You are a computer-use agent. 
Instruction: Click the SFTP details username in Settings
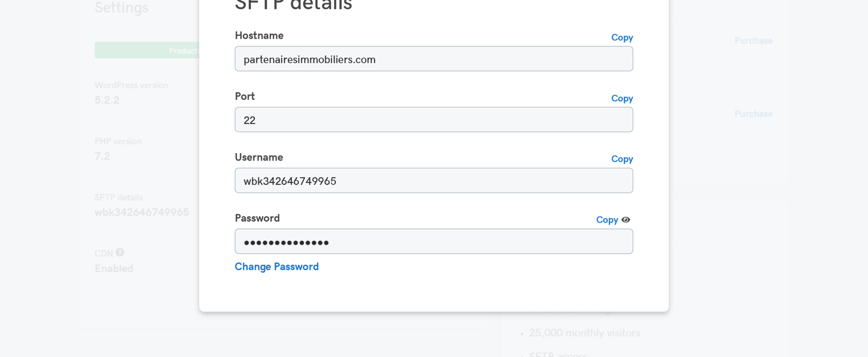point(142,212)
